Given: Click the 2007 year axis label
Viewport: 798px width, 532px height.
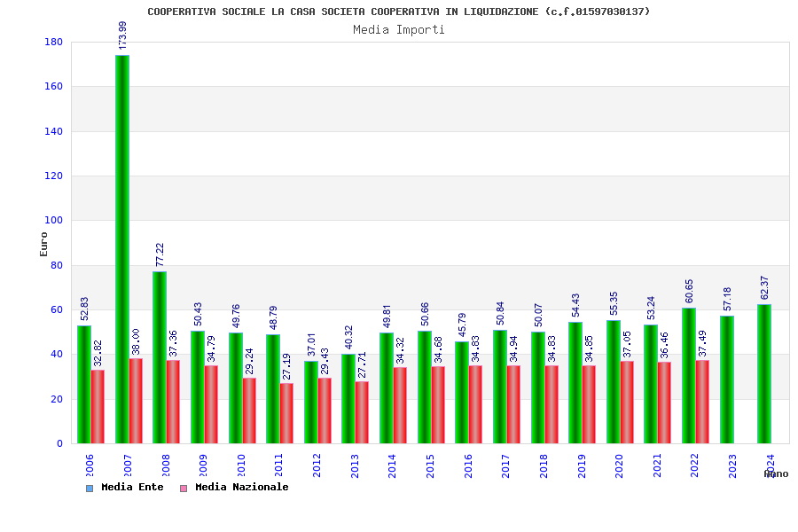Looking at the screenshot, I should click(128, 465).
